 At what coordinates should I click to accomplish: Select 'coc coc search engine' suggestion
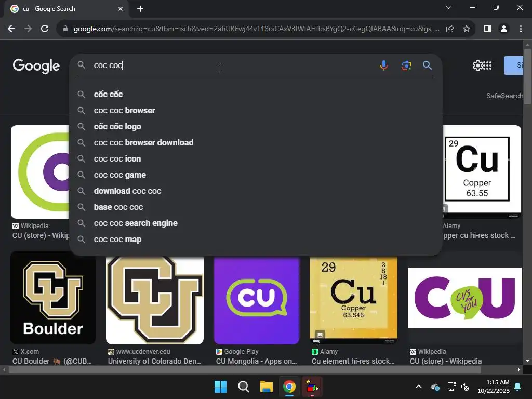[256, 223]
